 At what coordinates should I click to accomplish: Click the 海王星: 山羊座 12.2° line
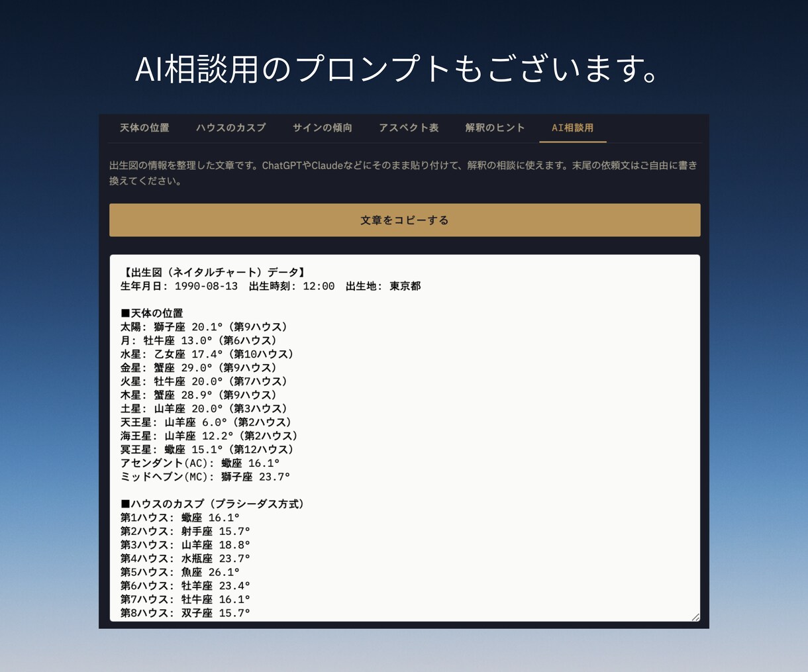point(210,436)
